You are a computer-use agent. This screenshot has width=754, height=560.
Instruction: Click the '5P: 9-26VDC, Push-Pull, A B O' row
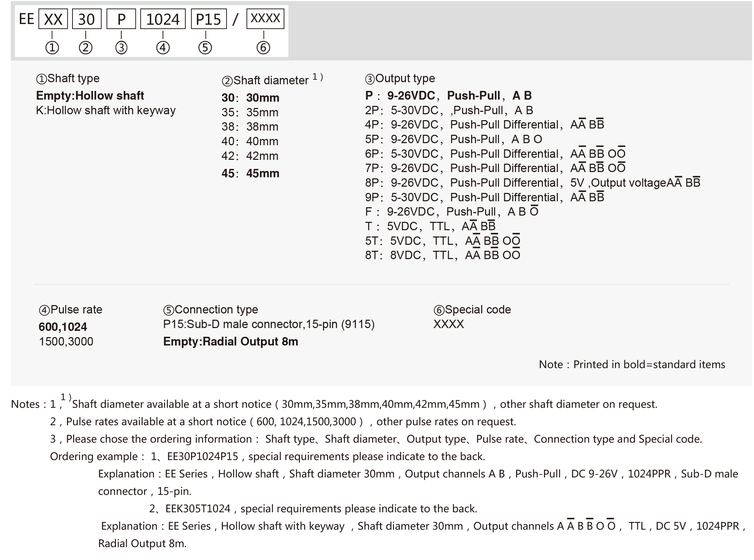[454, 139]
